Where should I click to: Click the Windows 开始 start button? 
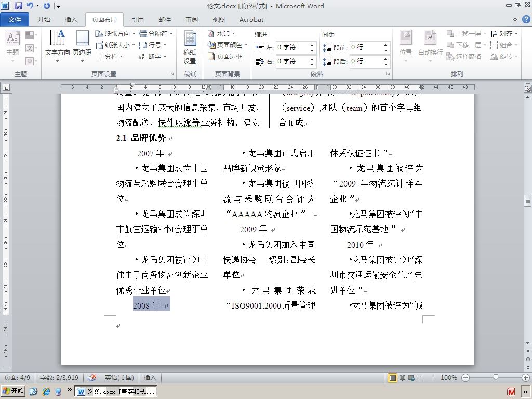[x=13, y=391]
